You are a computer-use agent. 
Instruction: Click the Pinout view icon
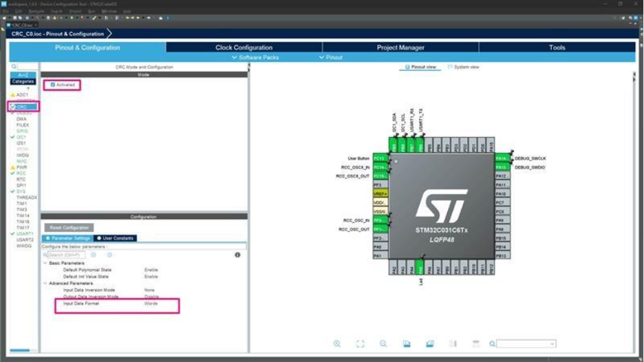point(407,67)
